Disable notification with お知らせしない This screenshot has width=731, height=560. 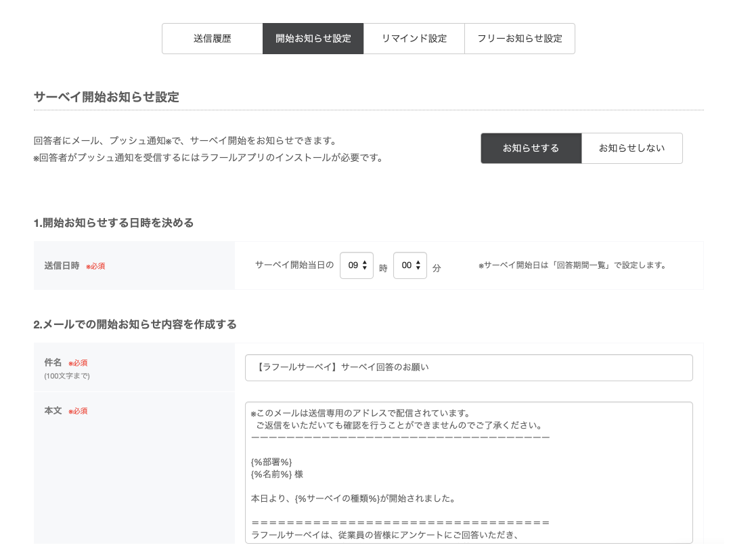pyautogui.click(x=632, y=148)
